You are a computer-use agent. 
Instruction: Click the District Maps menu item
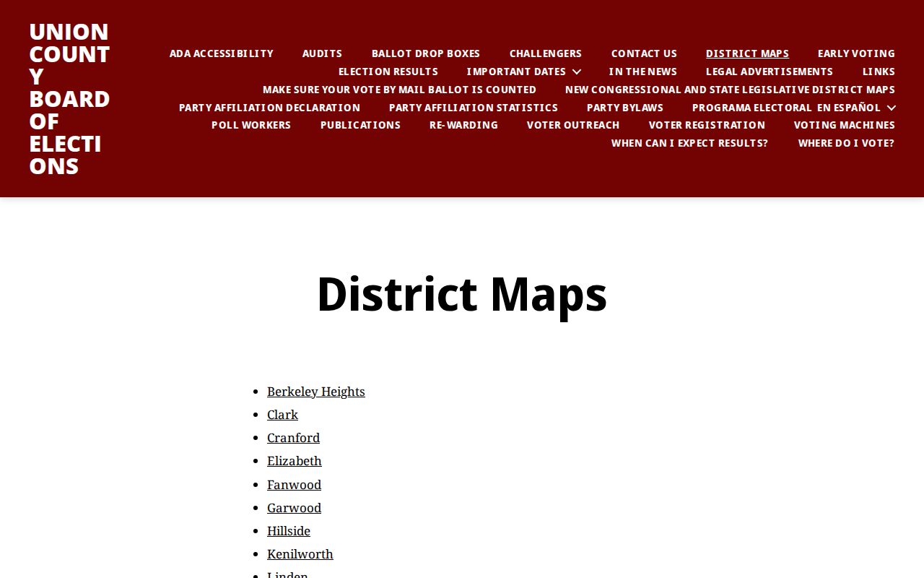(x=747, y=53)
